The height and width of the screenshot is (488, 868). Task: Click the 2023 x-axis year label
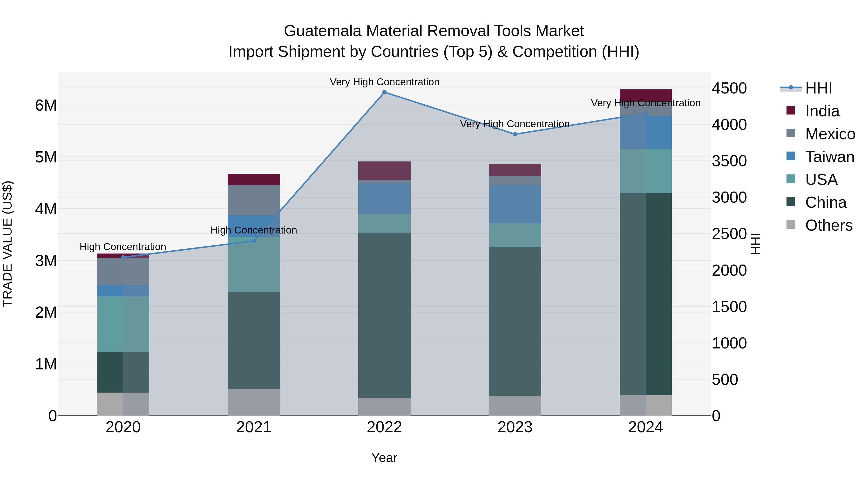[x=515, y=427]
